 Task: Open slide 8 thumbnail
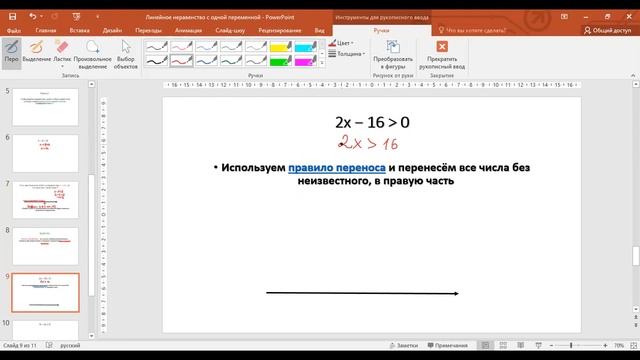[x=45, y=246]
